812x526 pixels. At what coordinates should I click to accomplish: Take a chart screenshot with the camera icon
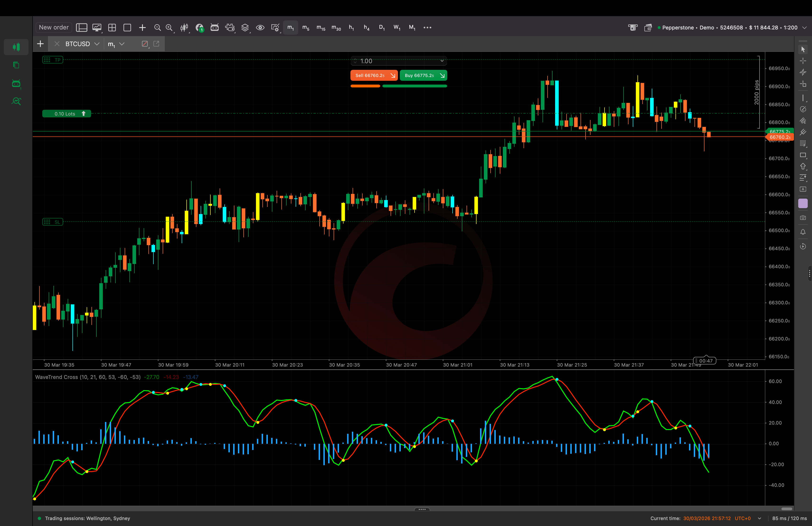click(x=803, y=218)
